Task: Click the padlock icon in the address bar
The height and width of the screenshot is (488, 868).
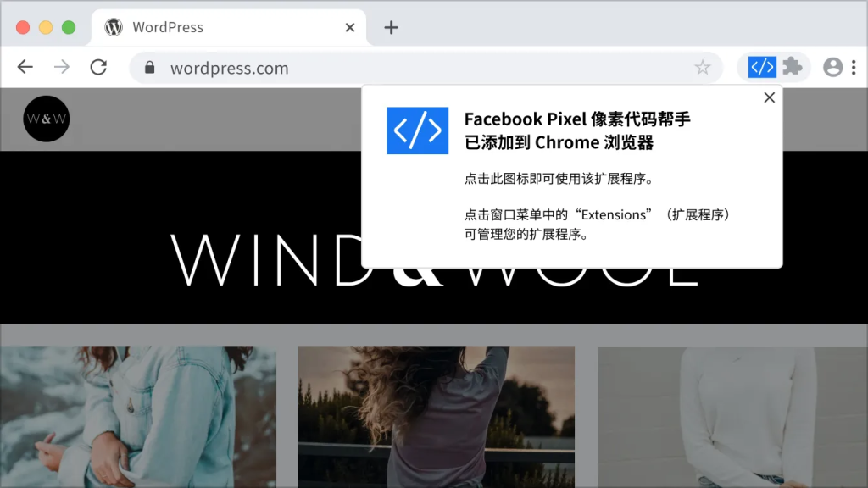Action: pos(149,68)
